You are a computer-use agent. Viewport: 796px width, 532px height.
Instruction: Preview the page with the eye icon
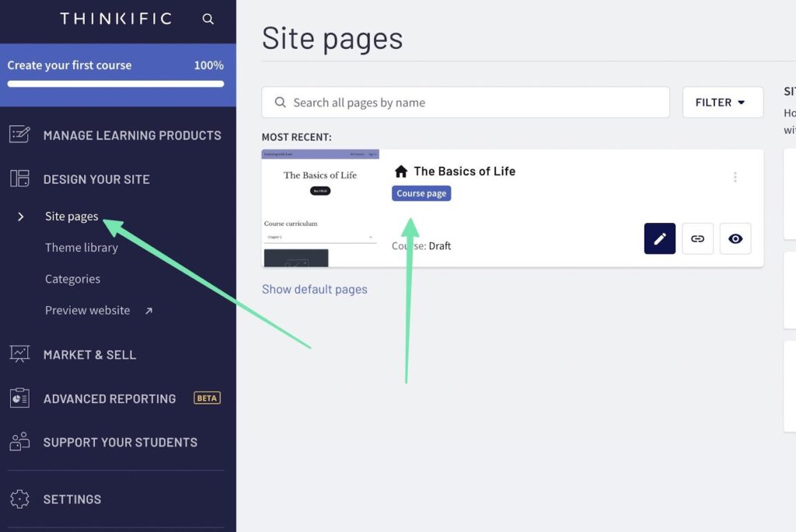(x=735, y=238)
